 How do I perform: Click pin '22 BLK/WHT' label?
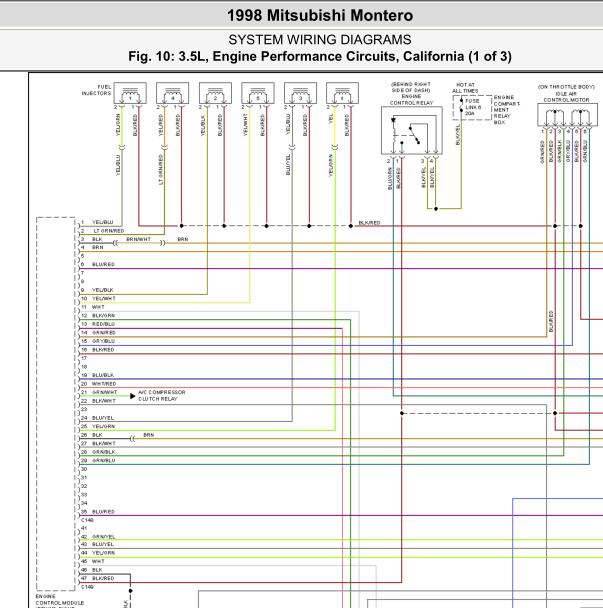pyautogui.click(x=98, y=401)
